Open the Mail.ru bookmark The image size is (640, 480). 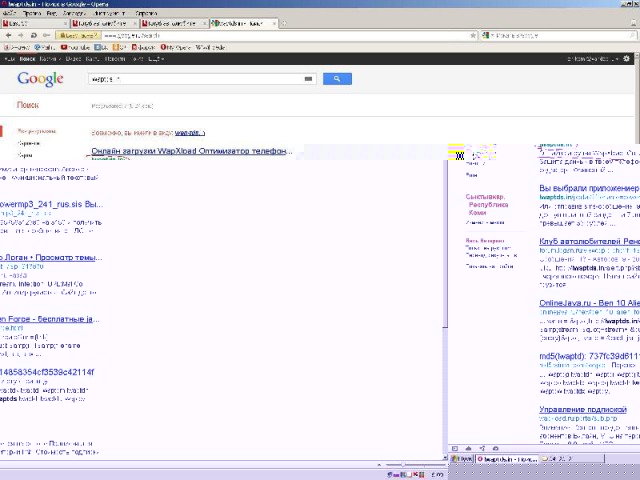coord(44,47)
